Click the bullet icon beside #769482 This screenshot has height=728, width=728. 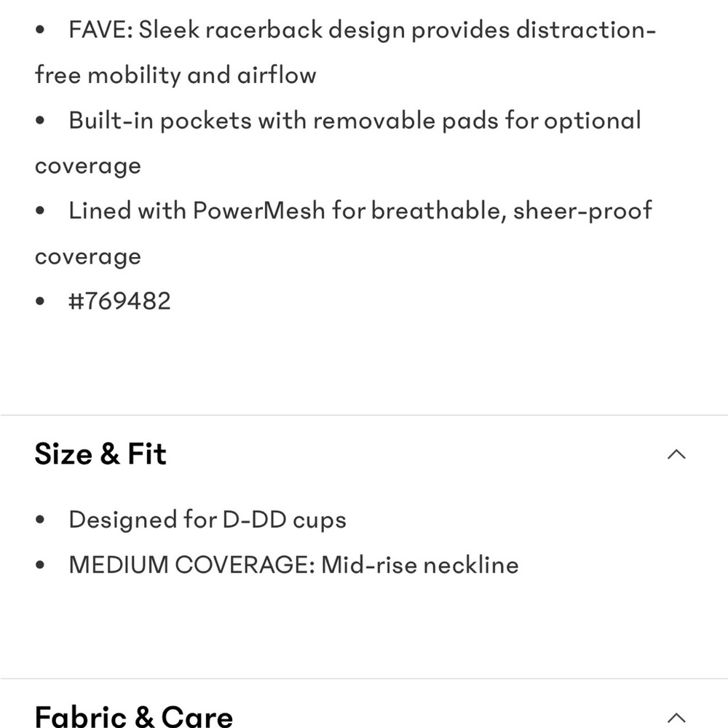[x=40, y=300]
